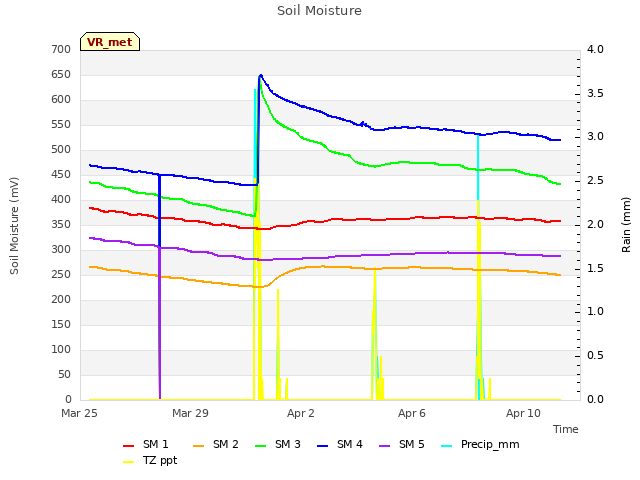Click the red SM 1 legend swatch
The height and width of the screenshot is (480, 640).
pos(129,446)
